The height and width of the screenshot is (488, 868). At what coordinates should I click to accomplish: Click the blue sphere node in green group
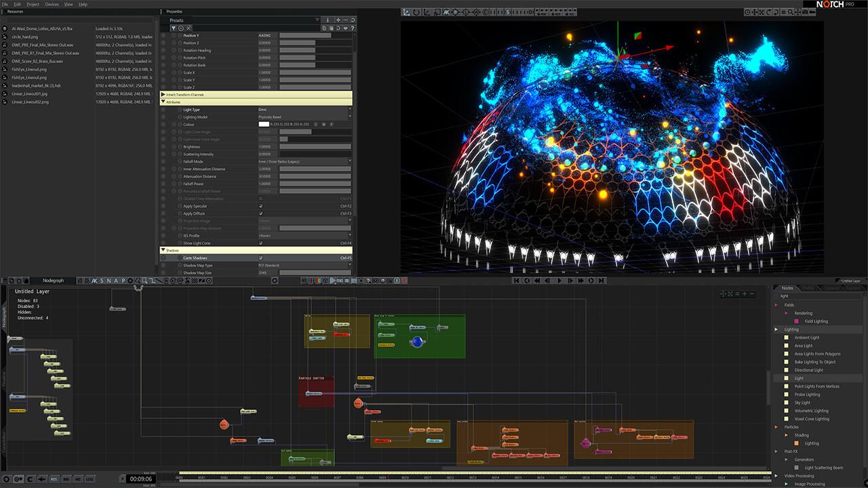point(417,342)
